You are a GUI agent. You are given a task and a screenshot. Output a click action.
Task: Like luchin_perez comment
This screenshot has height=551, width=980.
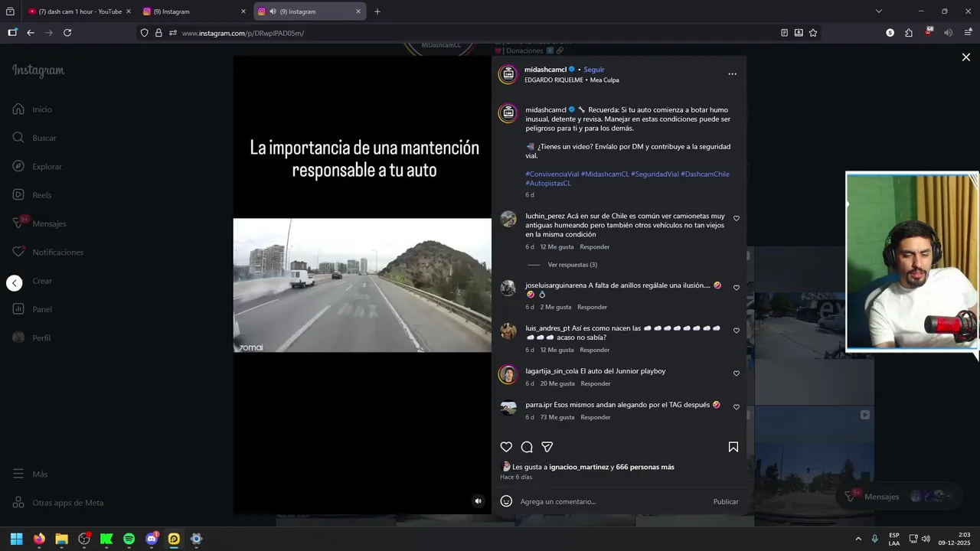(x=737, y=218)
